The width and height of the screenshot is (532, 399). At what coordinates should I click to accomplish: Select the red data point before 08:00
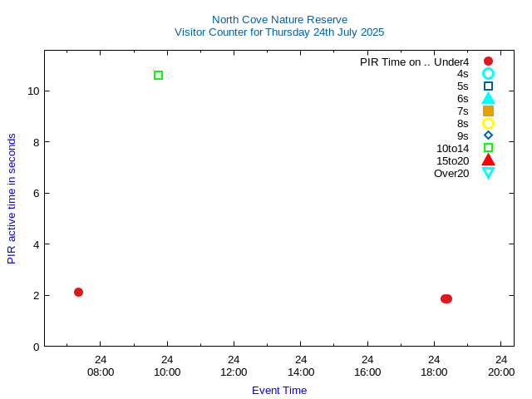click(78, 292)
